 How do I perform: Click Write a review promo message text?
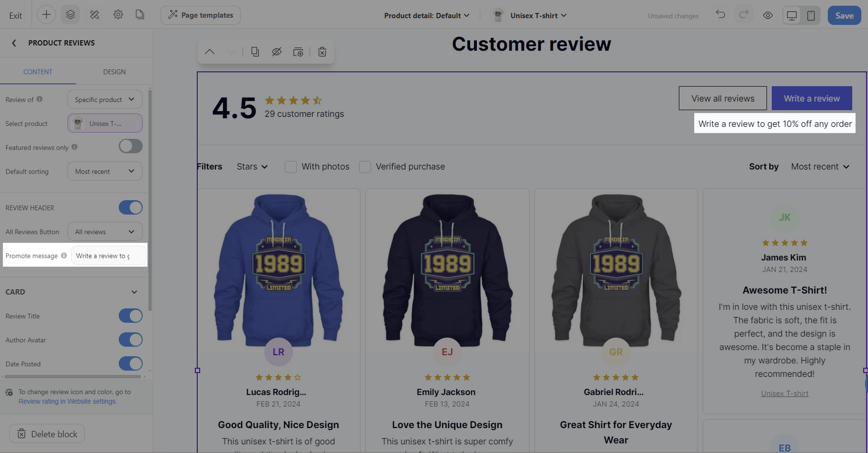click(x=775, y=124)
